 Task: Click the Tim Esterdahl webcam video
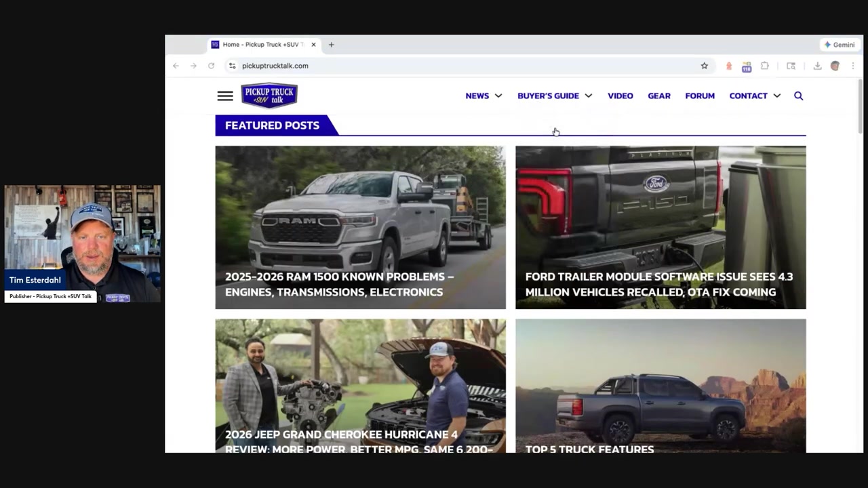click(83, 243)
